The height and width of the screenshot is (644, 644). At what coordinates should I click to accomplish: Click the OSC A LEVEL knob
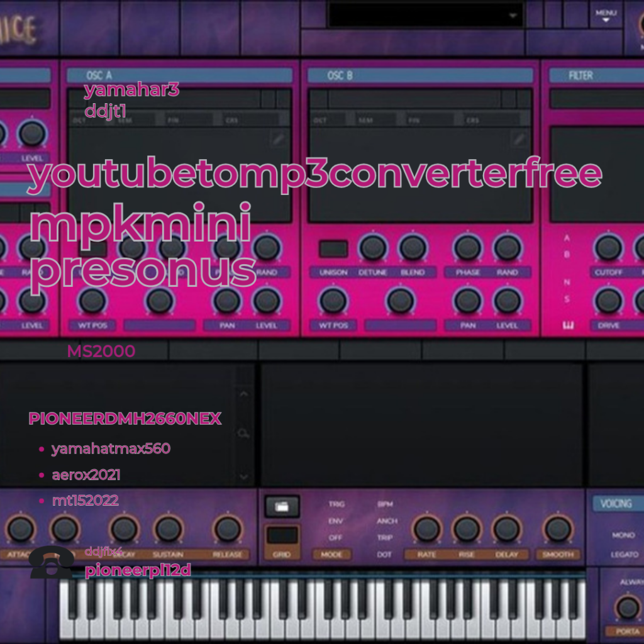click(267, 301)
